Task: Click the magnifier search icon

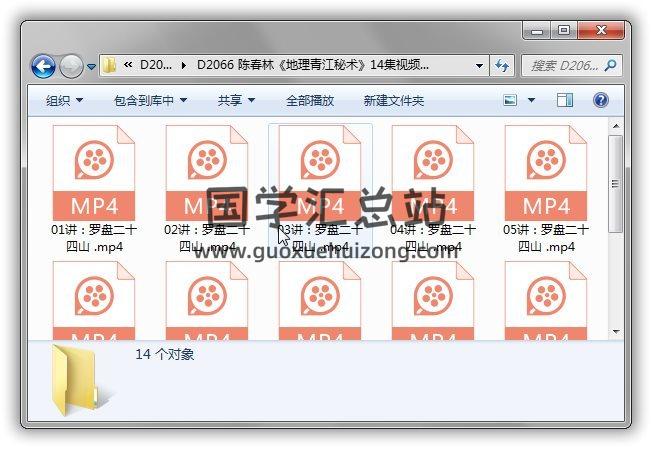Action: point(611,65)
